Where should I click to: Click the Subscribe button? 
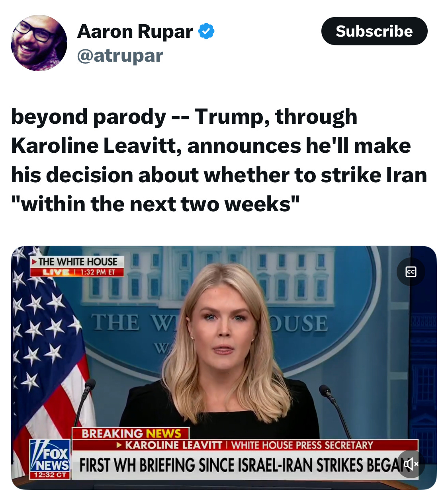(x=374, y=31)
